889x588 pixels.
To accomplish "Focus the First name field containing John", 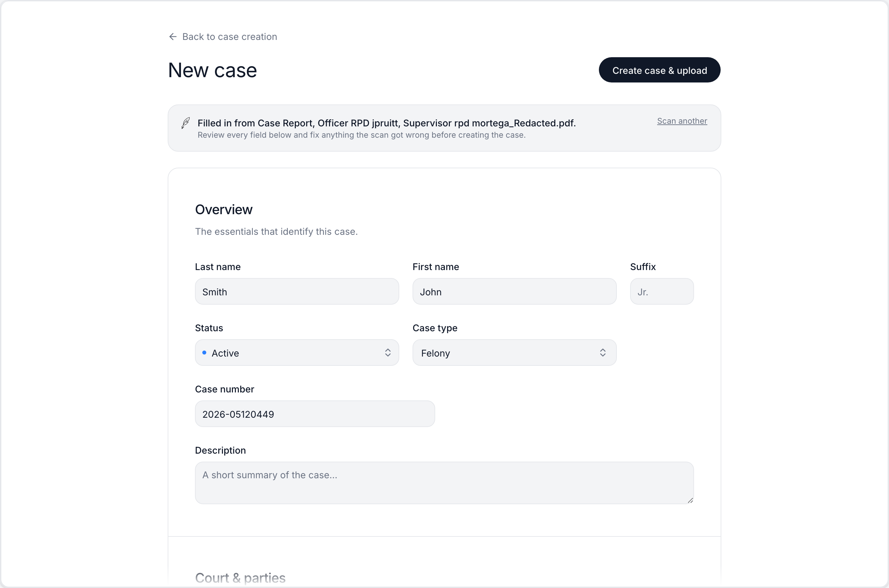I will (514, 292).
